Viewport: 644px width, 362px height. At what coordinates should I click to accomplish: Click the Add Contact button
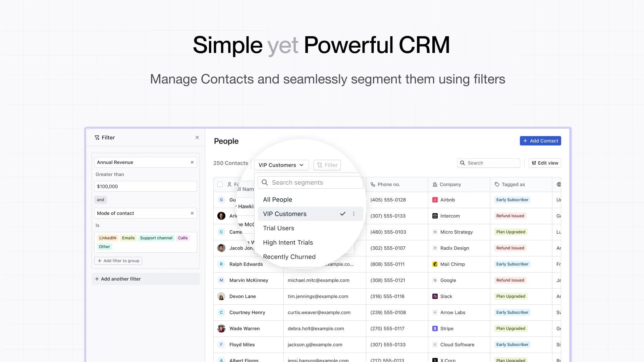pyautogui.click(x=540, y=141)
